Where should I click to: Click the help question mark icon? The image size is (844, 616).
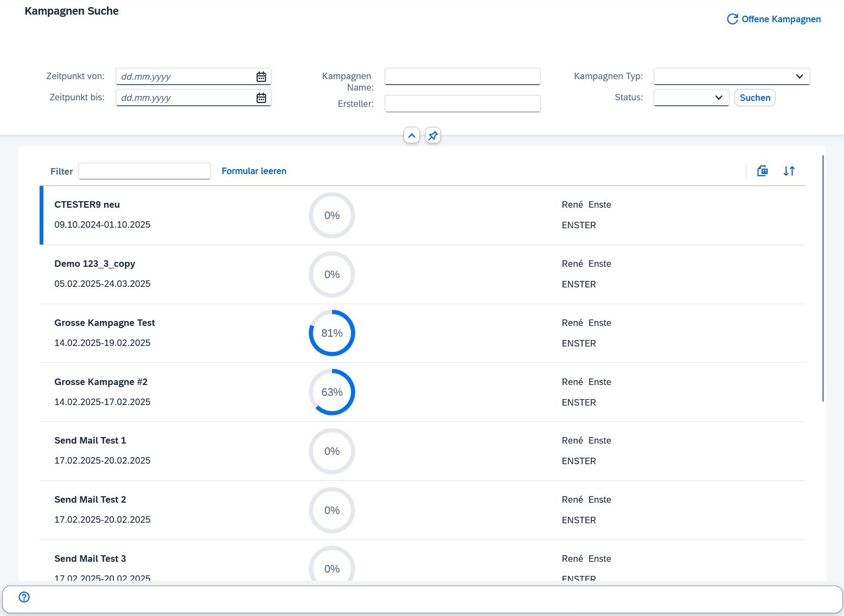click(x=24, y=597)
